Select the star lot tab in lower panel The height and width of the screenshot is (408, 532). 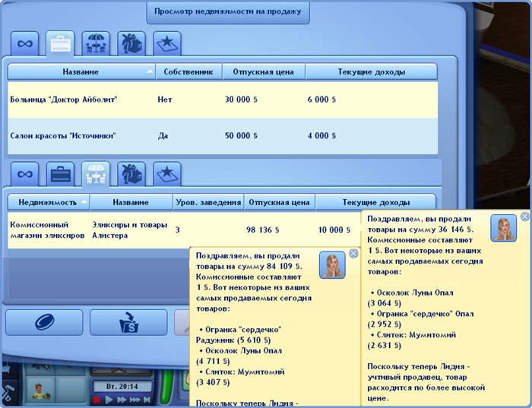[x=167, y=174]
